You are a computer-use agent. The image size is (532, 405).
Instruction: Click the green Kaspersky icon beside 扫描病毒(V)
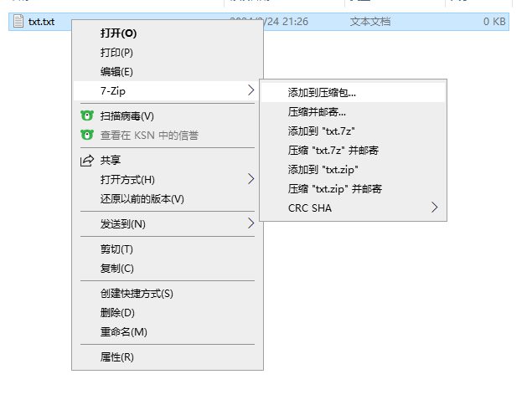(x=85, y=115)
